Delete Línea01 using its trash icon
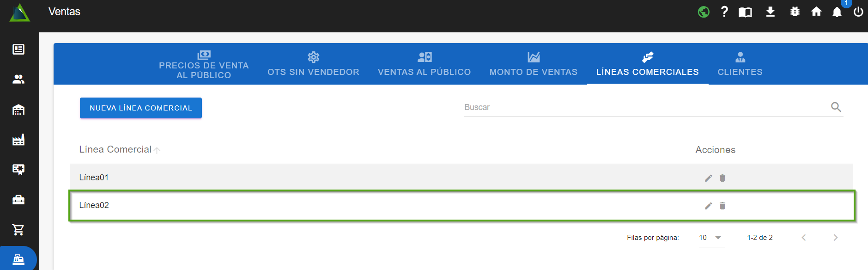This screenshot has width=868, height=270. [722, 178]
